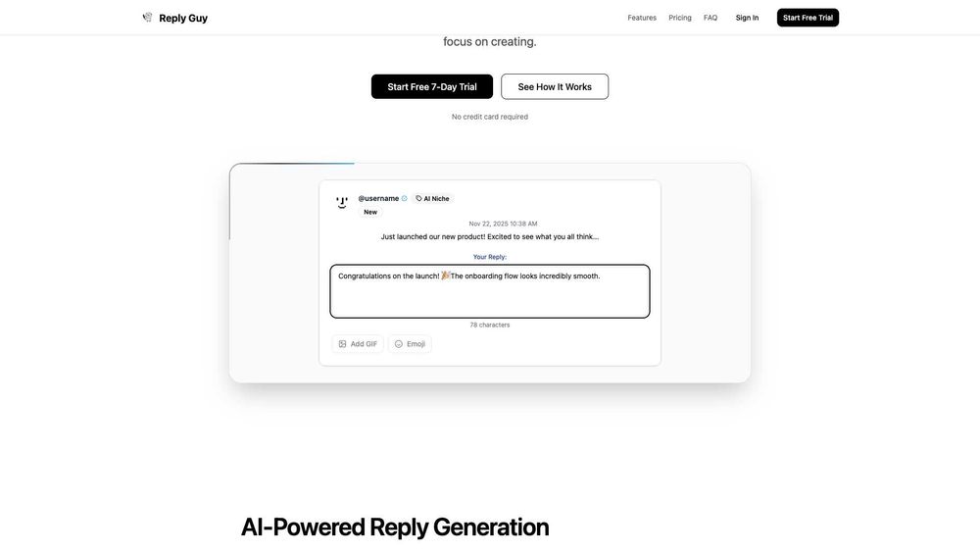Click the verified badge beside @username
980x552 pixels.
(405, 198)
